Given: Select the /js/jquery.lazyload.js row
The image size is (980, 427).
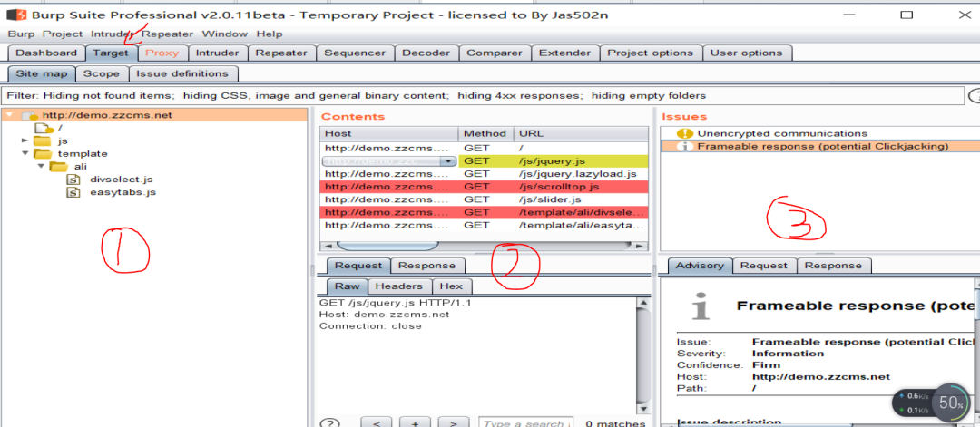Looking at the screenshot, I should pyautogui.click(x=484, y=173).
